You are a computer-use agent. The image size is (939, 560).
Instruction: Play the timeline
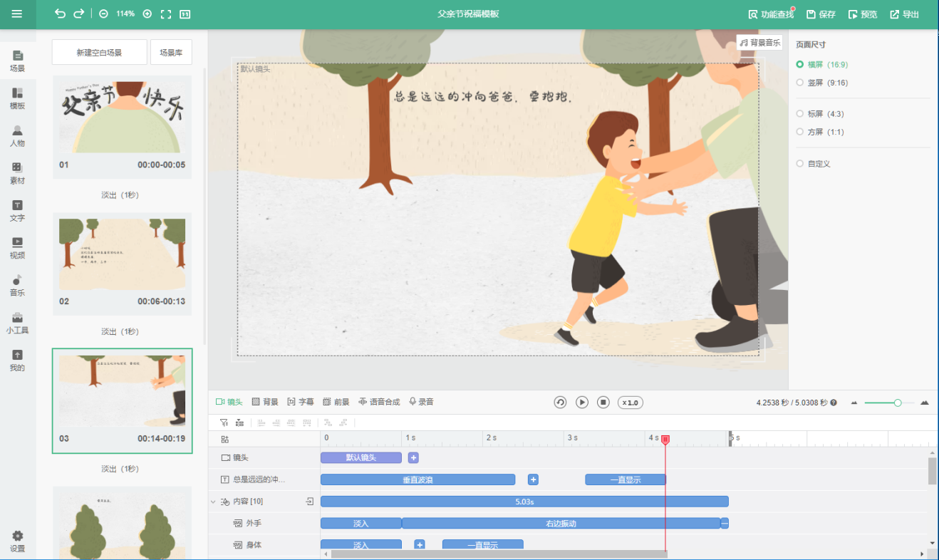582,403
